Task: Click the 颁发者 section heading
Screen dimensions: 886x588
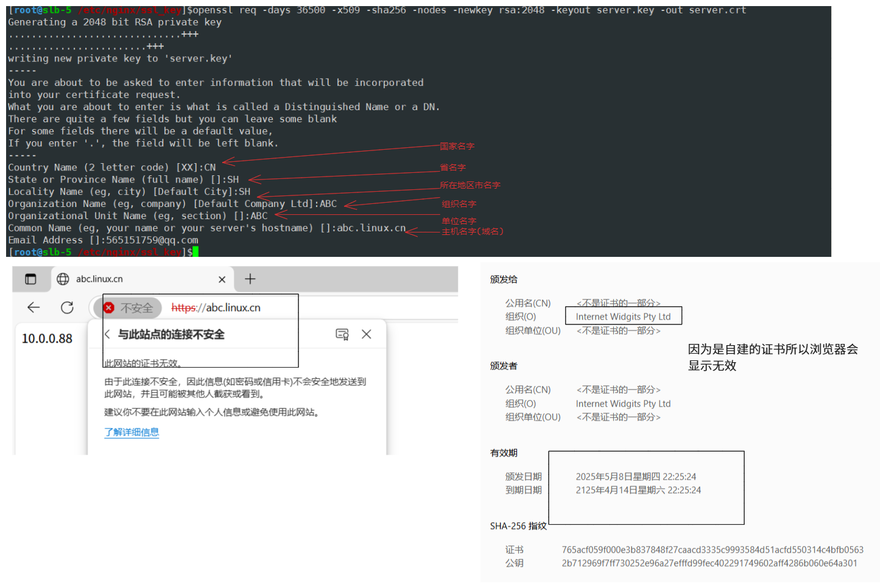Action: 504,366
